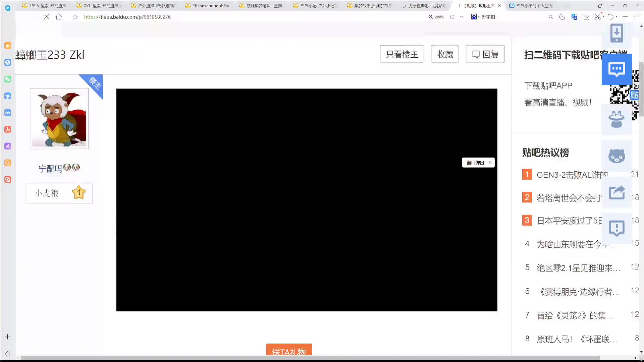Stop loading the page with X icon

click(x=47, y=17)
